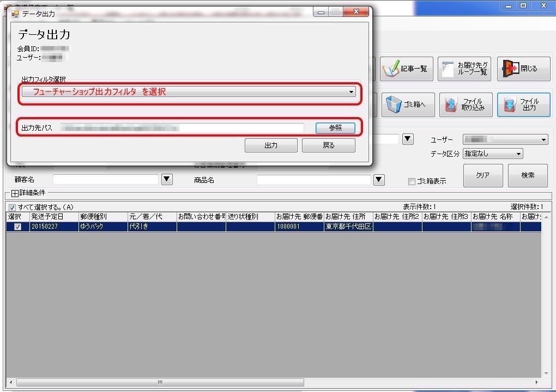
Task: Click the 参照 browse button
Action: pos(335,128)
